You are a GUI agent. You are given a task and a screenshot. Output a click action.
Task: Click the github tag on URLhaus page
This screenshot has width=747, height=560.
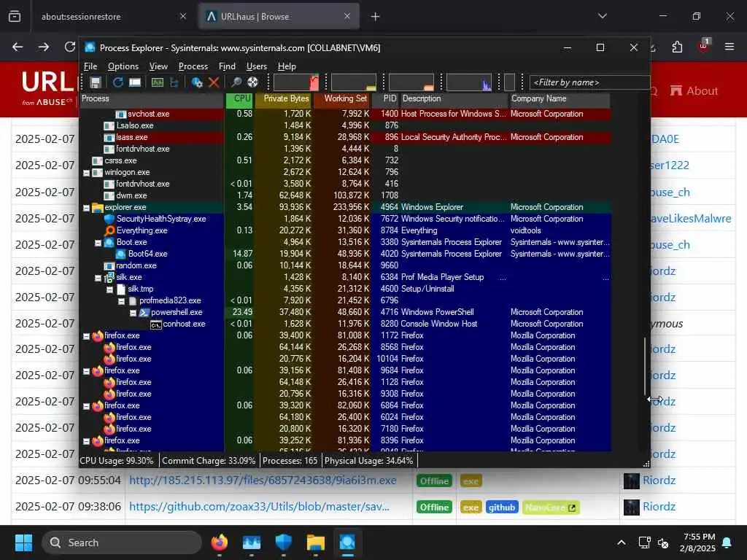(x=502, y=507)
